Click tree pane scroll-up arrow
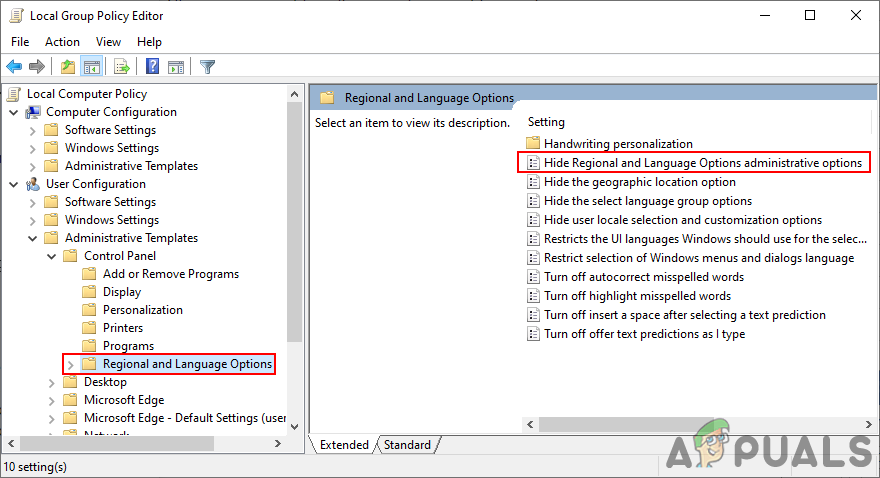This screenshot has height=478, width=880. tap(295, 94)
